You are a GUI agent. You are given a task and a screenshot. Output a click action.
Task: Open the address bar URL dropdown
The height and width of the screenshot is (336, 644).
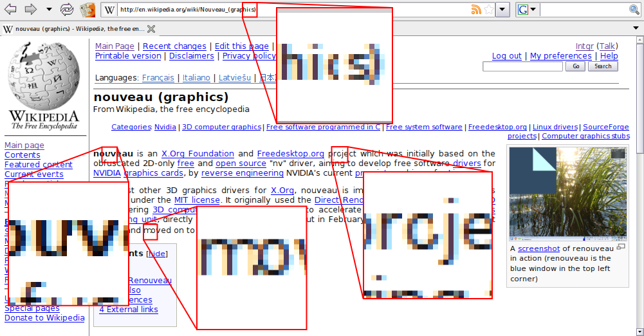[503, 10]
